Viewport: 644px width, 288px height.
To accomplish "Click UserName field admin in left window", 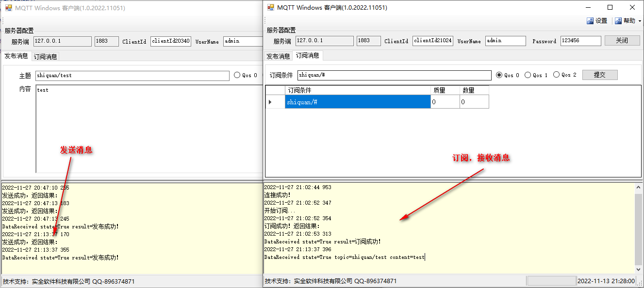I will pyautogui.click(x=243, y=41).
